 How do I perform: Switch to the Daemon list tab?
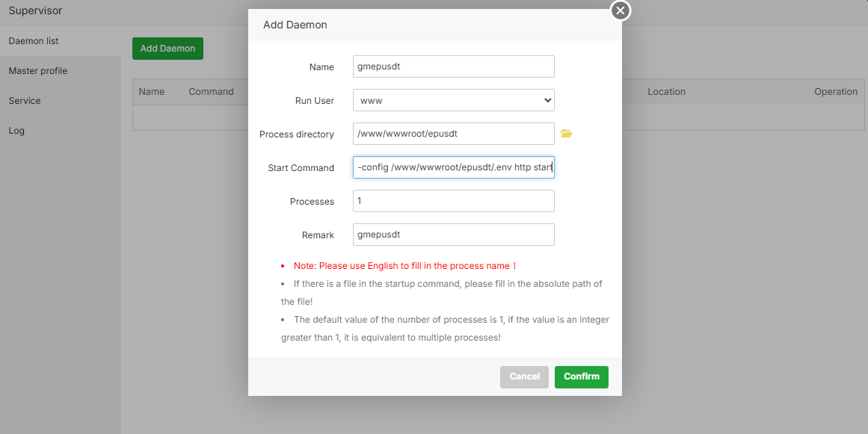click(x=34, y=41)
